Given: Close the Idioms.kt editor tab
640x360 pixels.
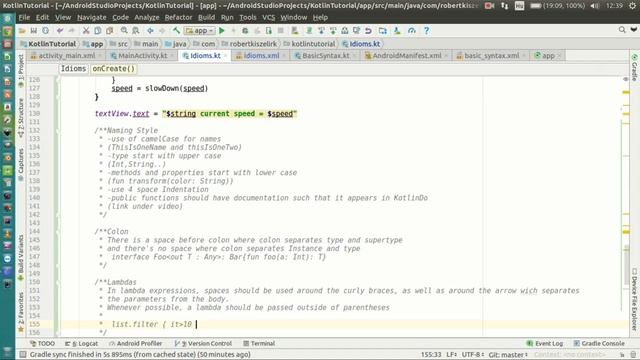Looking at the screenshot, I should click(225, 56).
